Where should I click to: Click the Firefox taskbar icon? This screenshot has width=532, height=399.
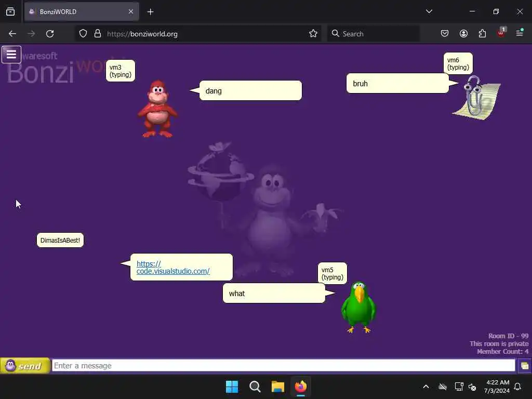(x=301, y=387)
